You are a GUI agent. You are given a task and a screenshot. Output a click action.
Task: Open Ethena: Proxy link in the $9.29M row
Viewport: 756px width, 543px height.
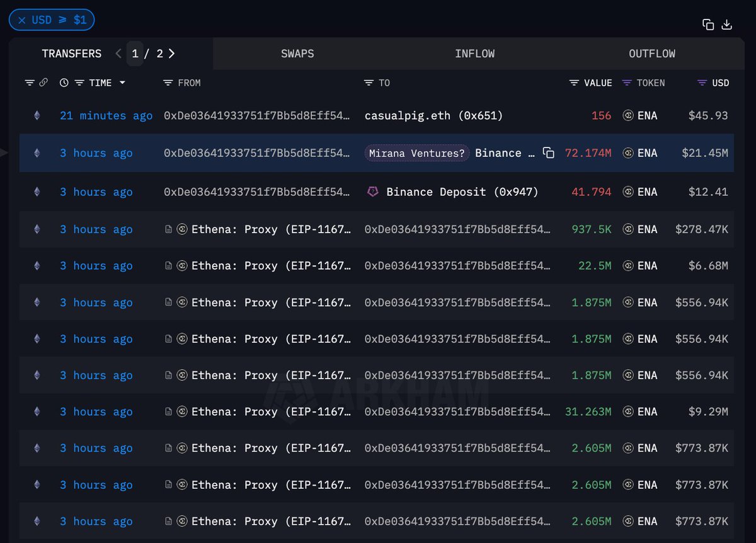[272, 411]
